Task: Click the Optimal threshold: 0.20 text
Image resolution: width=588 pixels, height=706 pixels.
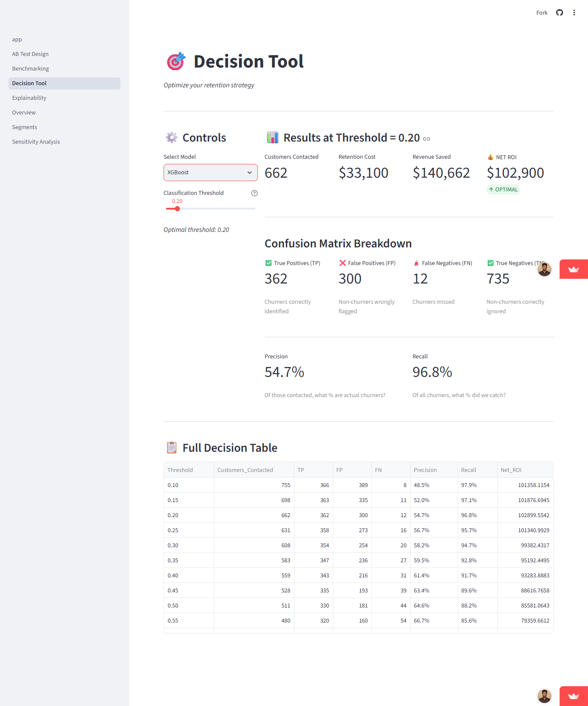Action: tap(196, 230)
